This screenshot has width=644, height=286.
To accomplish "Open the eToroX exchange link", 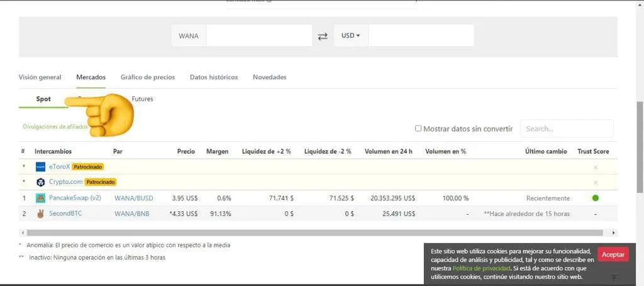I will (x=60, y=167).
